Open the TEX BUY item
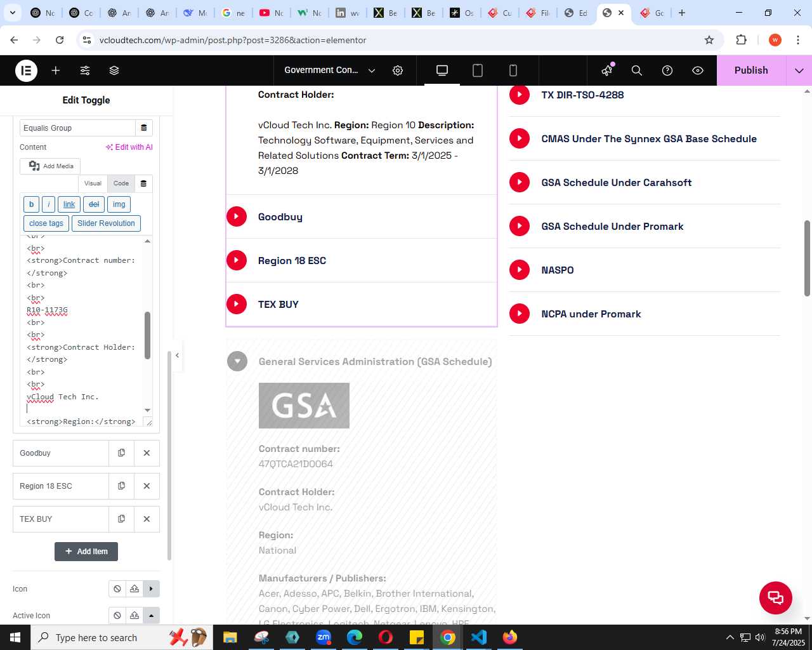 coord(61,519)
